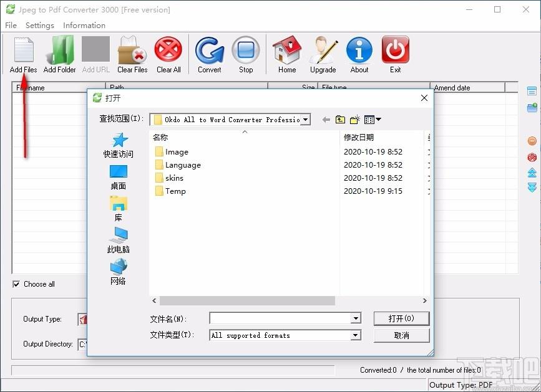Screen dimensions: 541x392
Task: Click the Amend date column header
Action: click(467, 87)
